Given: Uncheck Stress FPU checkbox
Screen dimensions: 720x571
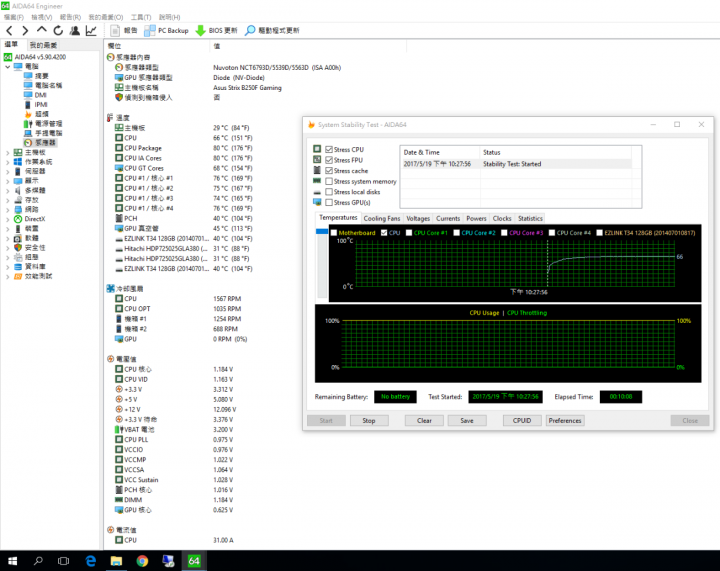Looking at the screenshot, I should coord(329,160).
